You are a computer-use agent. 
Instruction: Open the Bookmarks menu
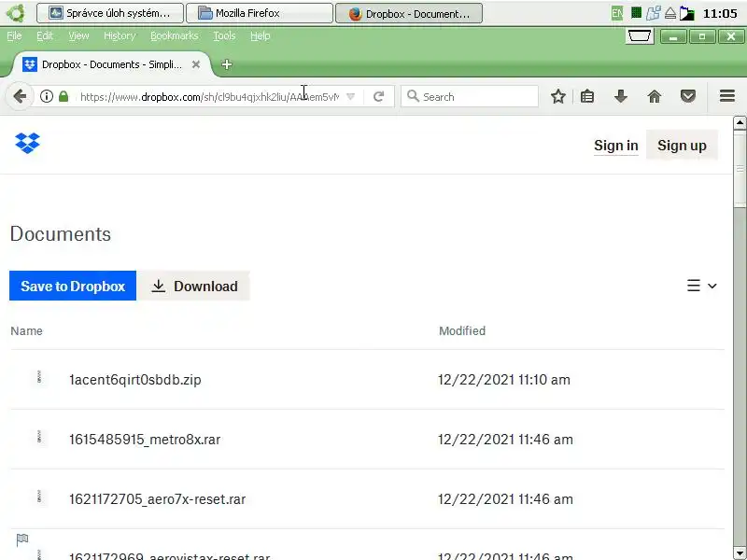click(x=175, y=35)
